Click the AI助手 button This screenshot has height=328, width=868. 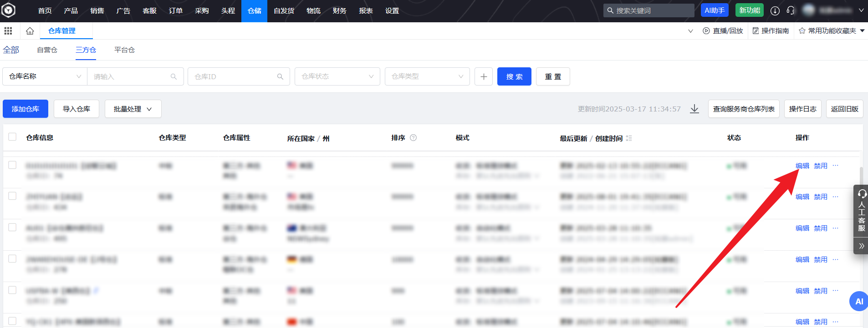click(715, 10)
